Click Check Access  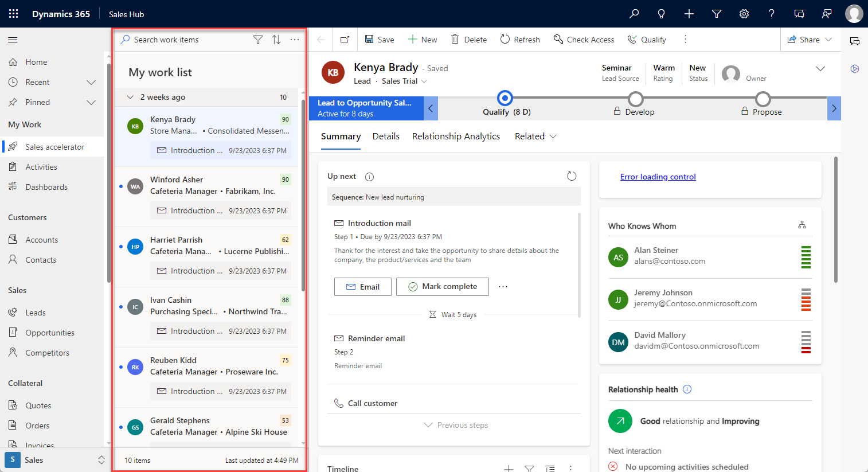tap(584, 40)
